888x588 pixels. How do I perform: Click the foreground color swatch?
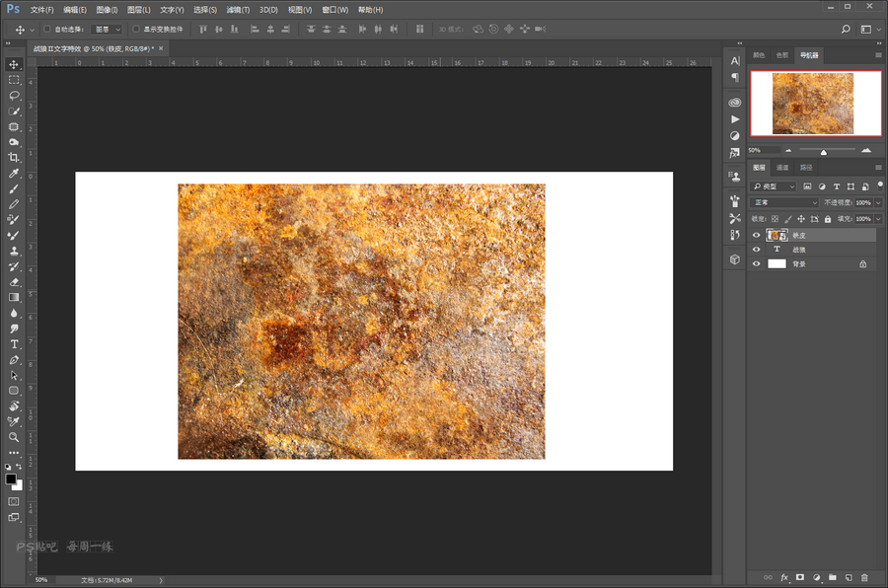point(11,478)
